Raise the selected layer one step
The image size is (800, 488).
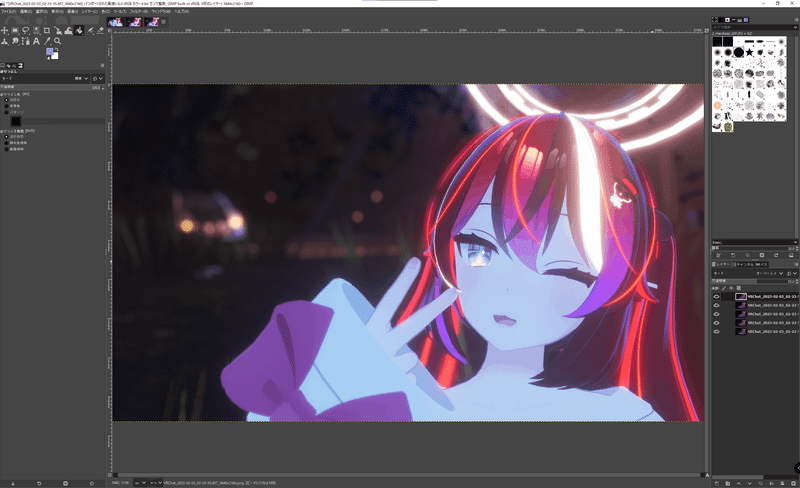coord(739,483)
